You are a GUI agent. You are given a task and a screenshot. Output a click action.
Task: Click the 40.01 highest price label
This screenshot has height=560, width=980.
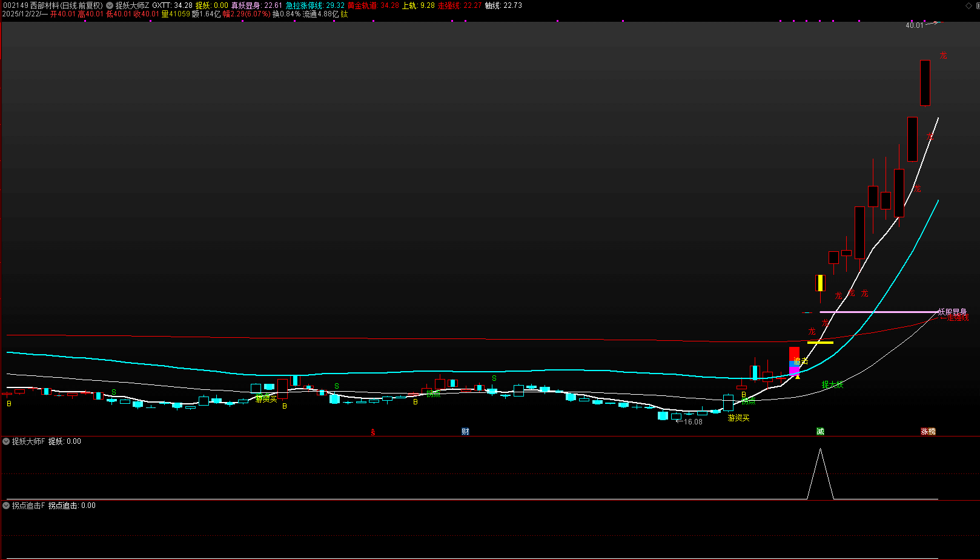pos(914,25)
